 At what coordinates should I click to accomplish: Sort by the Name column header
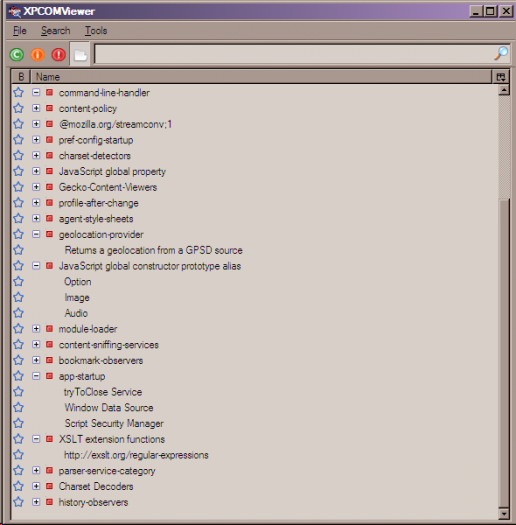(262, 77)
